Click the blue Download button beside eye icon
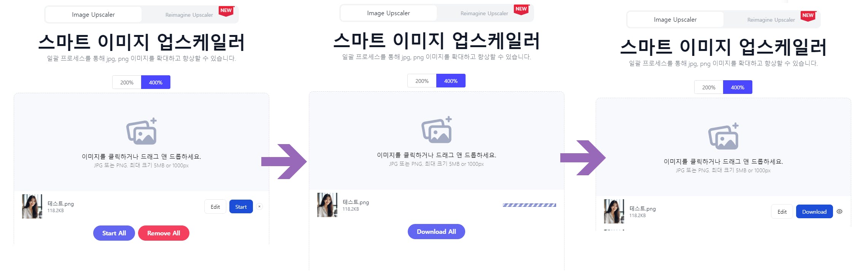 (x=814, y=211)
